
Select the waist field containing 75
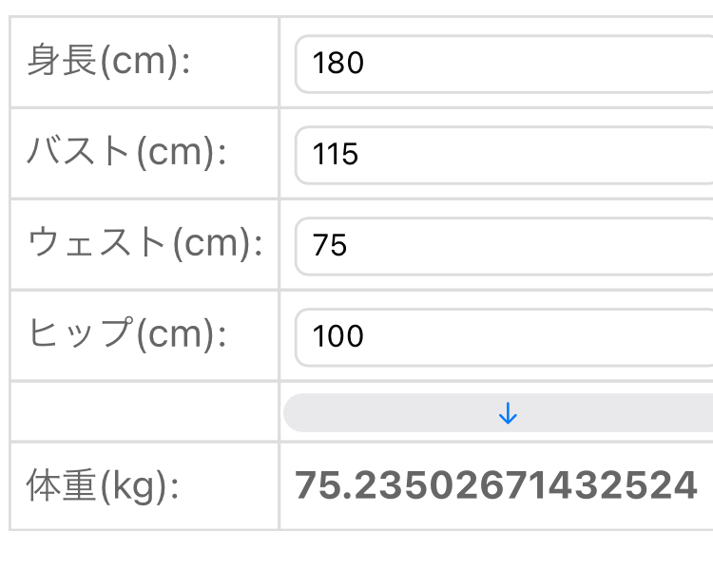(504, 245)
